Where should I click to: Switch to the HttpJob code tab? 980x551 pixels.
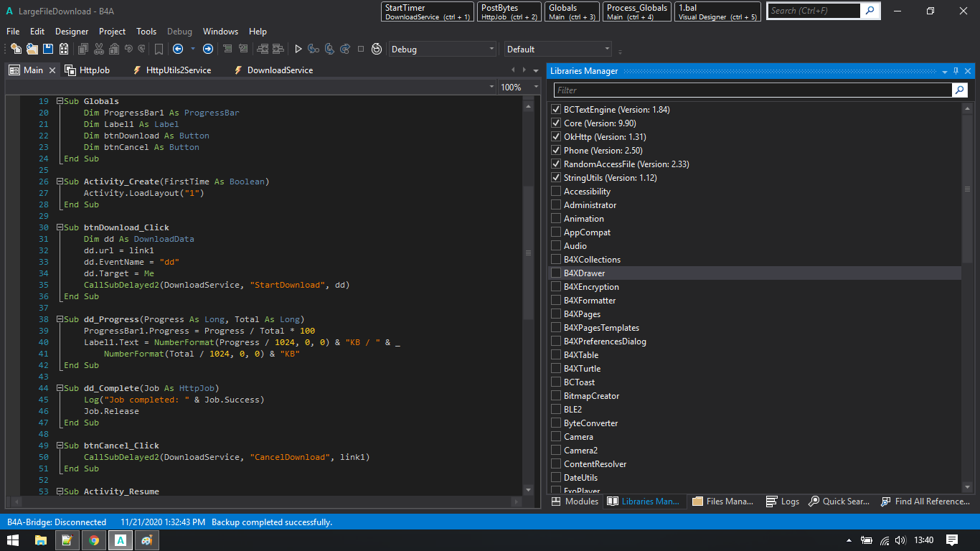click(x=87, y=70)
